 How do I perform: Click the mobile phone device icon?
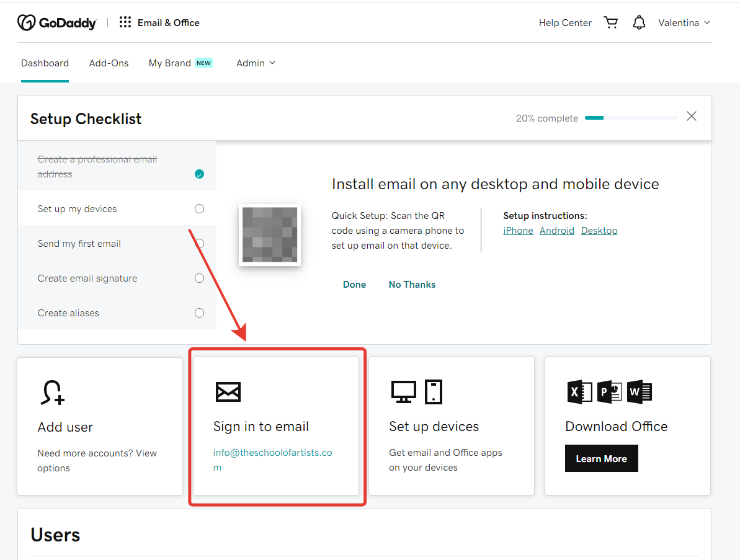[x=433, y=392]
